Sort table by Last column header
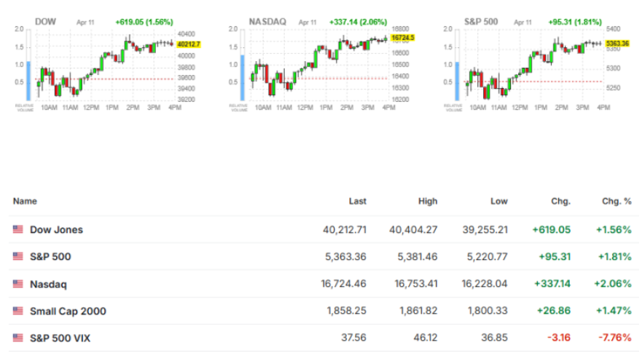 [x=358, y=201]
